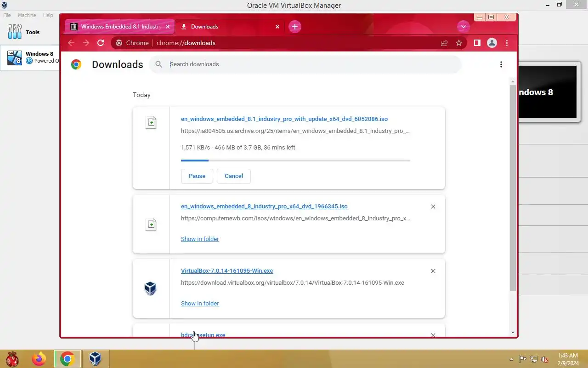
Task: Close the Windows Embedded 8.1 Industry tab
Action: coord(168,27)
